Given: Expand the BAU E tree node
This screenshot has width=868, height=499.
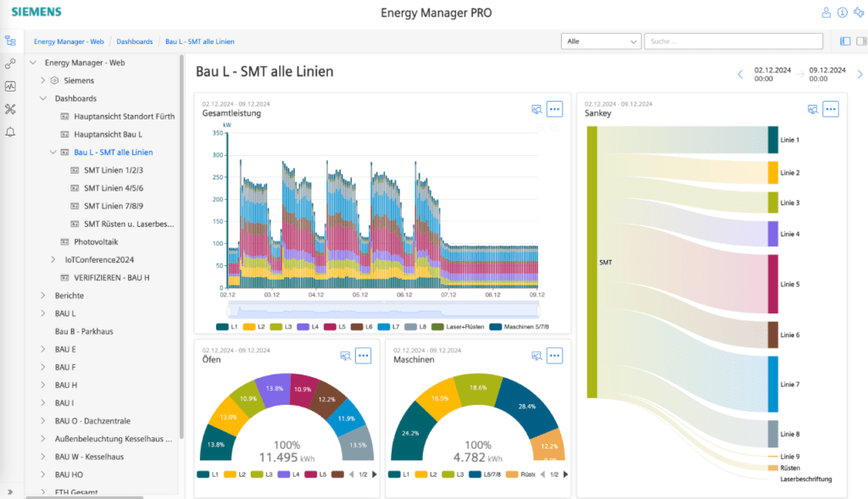Looking at the screenshot, I should [x=43, y=349].
